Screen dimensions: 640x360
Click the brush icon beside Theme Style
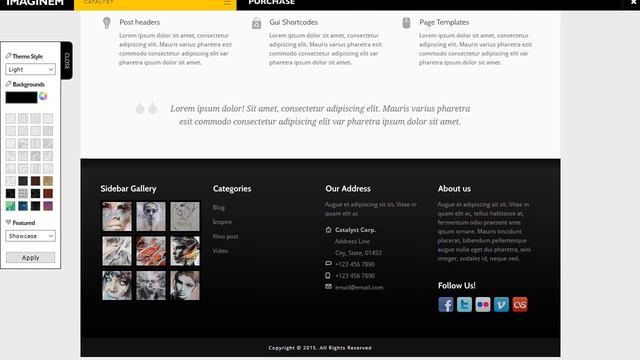[8, 56]
